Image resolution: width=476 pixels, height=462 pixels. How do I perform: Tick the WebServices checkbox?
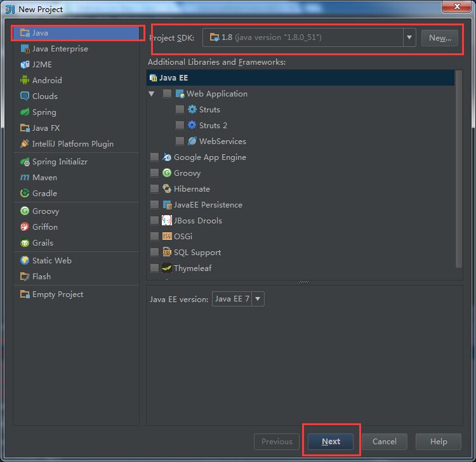(180, 141)
